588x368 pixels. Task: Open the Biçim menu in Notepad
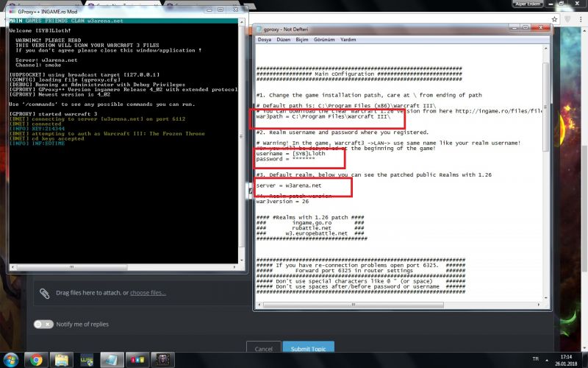pos(302,39)
